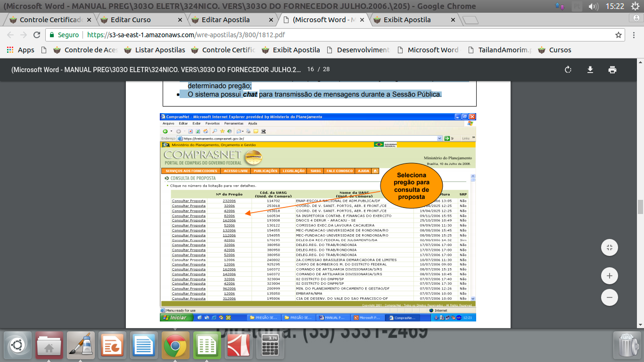Viewport: 644px width, 362px height.
Task: Open a new tab button
Action: click(x=470, y=20)
